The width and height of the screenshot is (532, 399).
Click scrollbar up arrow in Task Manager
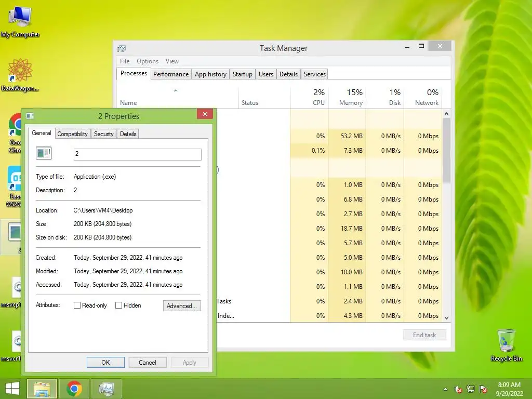446,114
